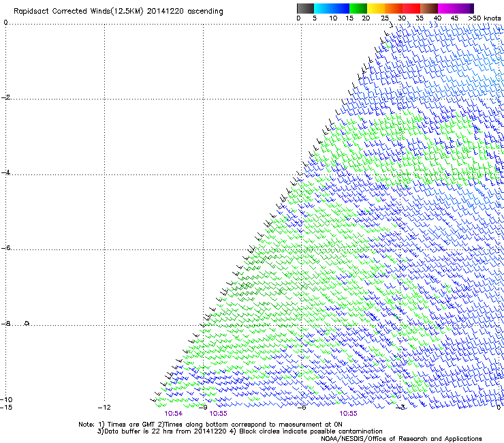Select note '4) Black circles indicate possible contamination'

[306, 431]
